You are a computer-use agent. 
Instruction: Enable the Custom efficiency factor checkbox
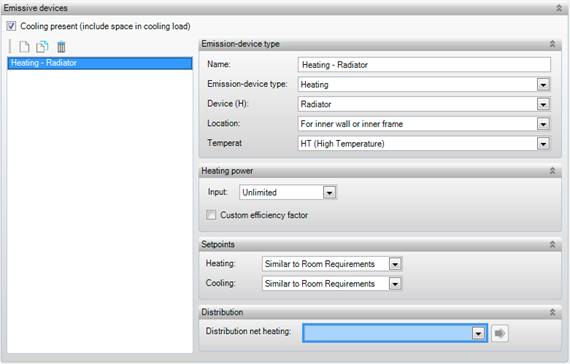[211, 215]
